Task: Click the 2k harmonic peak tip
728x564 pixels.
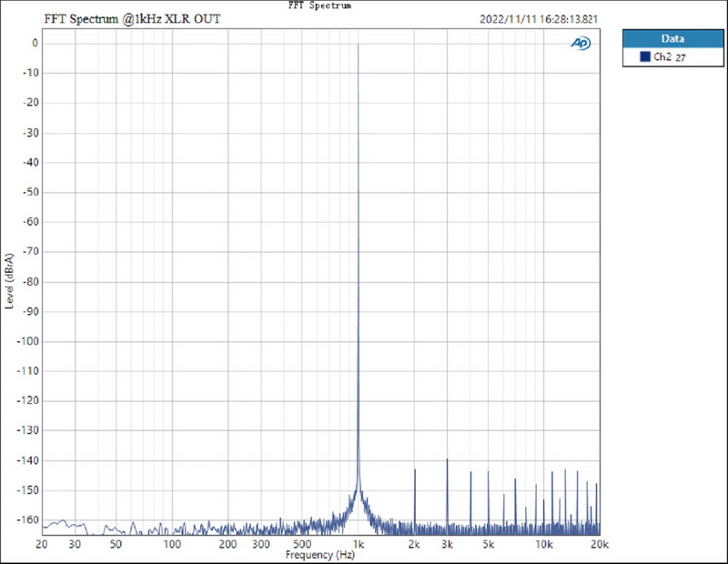Action: point(415,469)
